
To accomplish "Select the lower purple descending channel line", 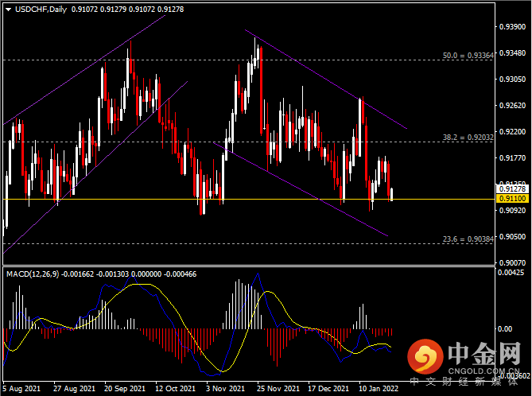I will (x=301, y=189).
